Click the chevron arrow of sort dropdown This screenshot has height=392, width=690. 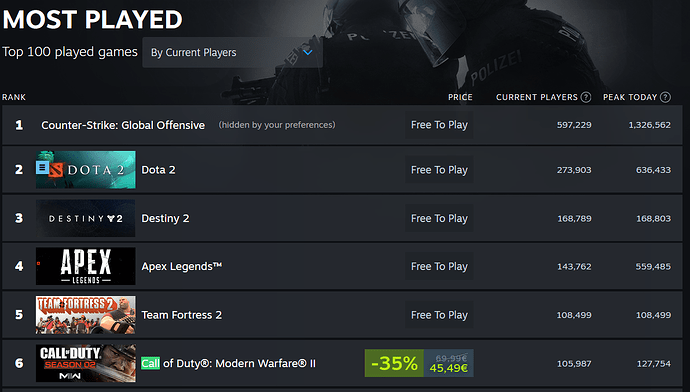pos(308,52)
